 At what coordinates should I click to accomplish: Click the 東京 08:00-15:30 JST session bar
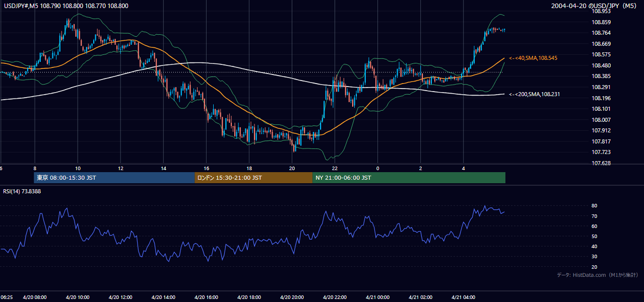[114, 178]
